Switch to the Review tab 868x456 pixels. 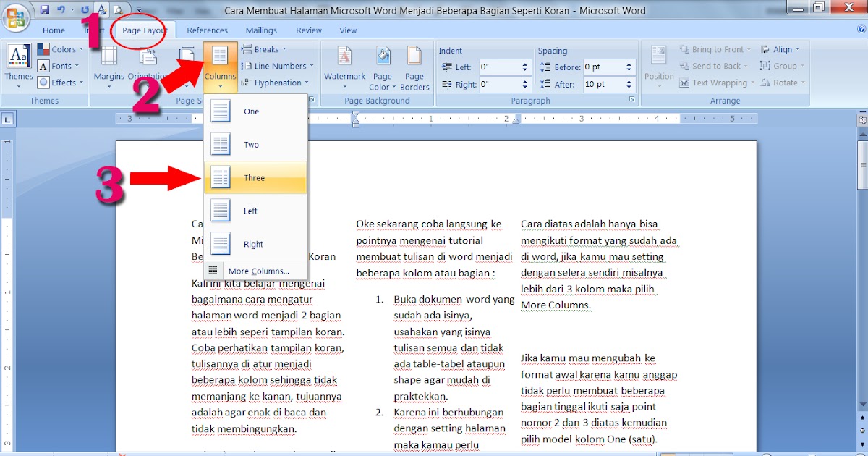[x=309, y=30]
